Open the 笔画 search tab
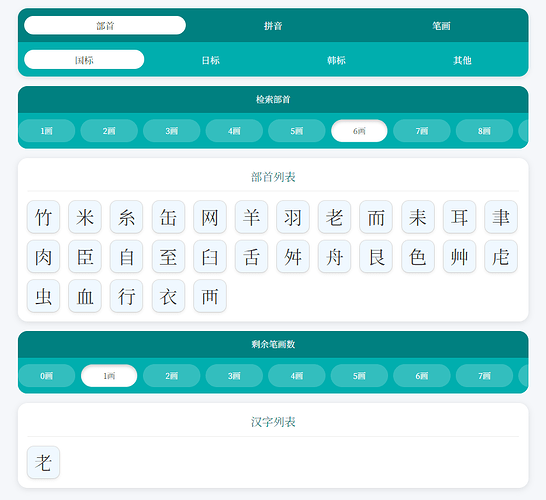 click(x=441, y=25)
